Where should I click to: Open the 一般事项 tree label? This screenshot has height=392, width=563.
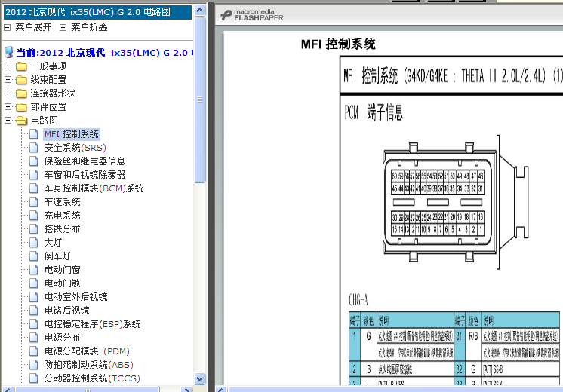pyautogui.click(x=48, y=66)
